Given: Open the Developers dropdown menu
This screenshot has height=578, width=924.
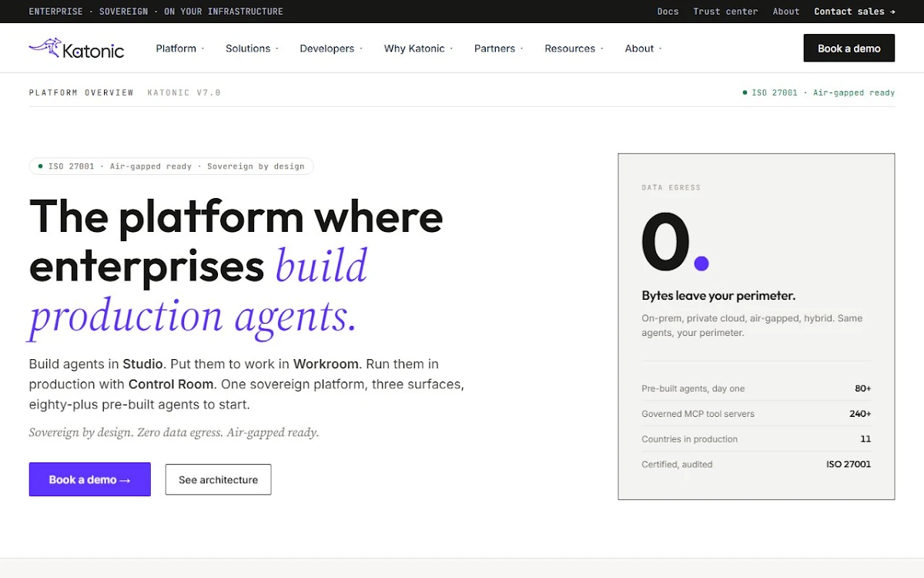Looking at the screenshot, I should [331, 49].
